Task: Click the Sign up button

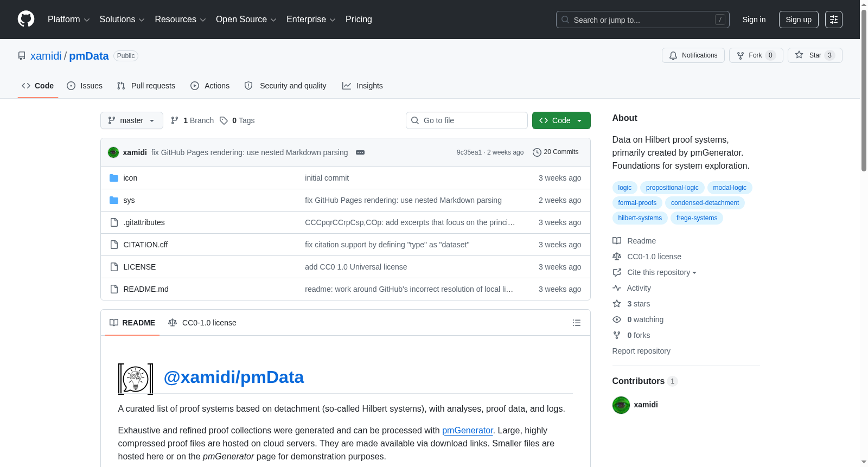Action: click(x=799, y=20)
